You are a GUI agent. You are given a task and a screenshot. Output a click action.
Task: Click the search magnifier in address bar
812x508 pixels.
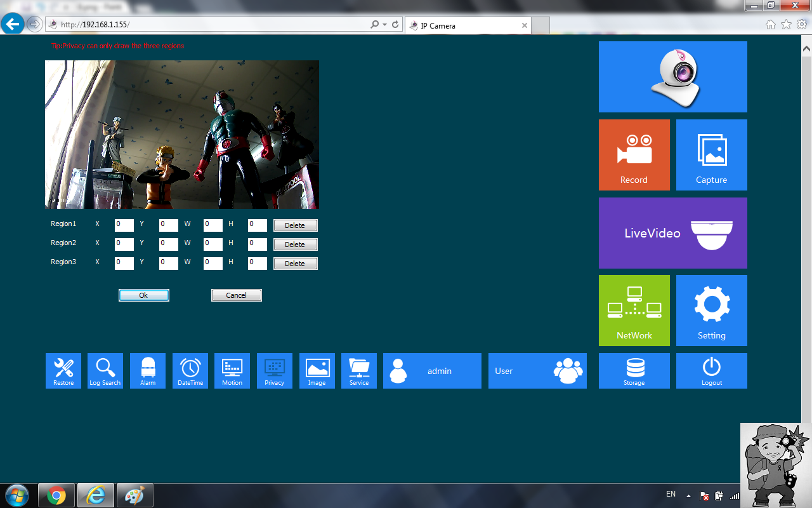[x=375, y=25]
